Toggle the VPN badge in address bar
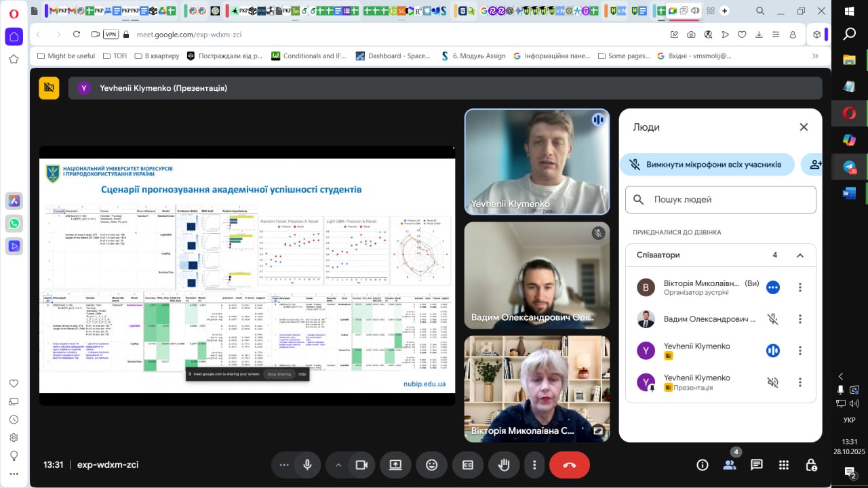Viewport: 868px width, 488px height. (111, 35)
